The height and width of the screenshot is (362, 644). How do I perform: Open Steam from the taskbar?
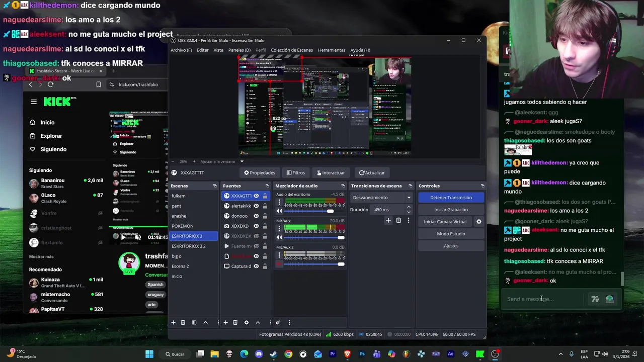[x=273, y=354]
